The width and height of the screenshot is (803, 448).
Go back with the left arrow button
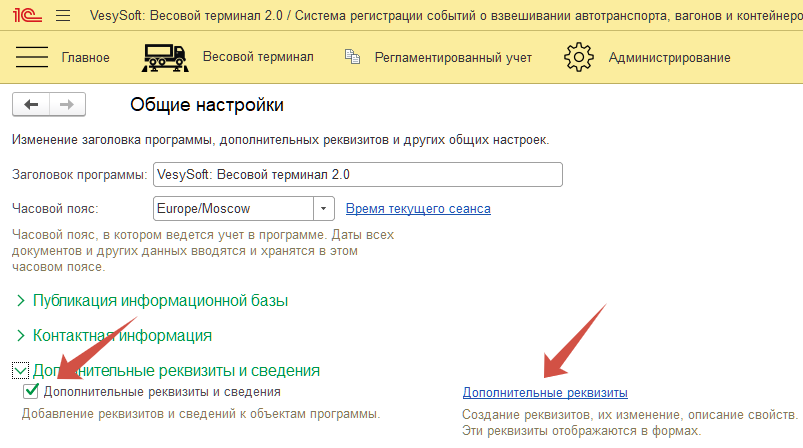pyautogui.click(x=31, y=105)
